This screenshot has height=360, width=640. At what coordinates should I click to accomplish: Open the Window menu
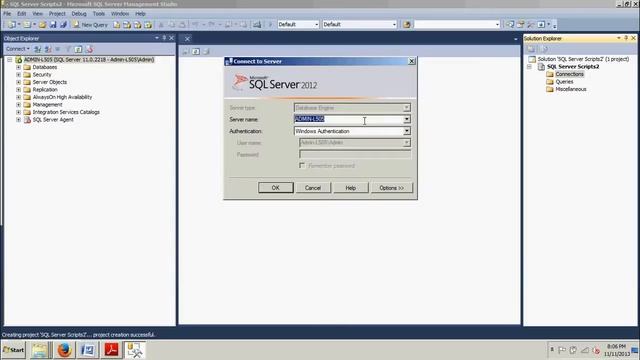[120, 13]
